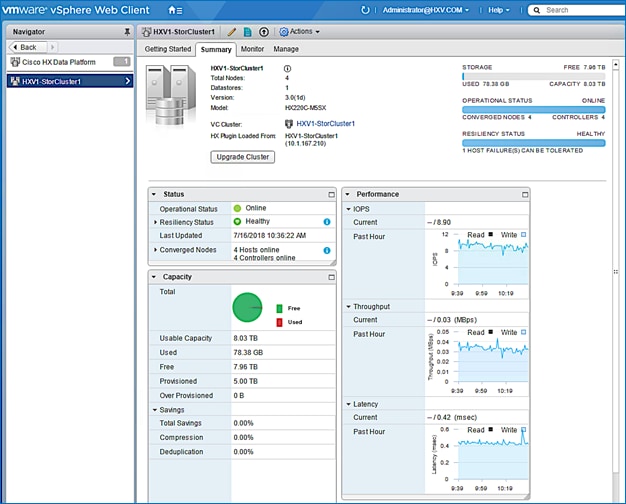Collapse the Latency section
626x504 pixels.
349,404
